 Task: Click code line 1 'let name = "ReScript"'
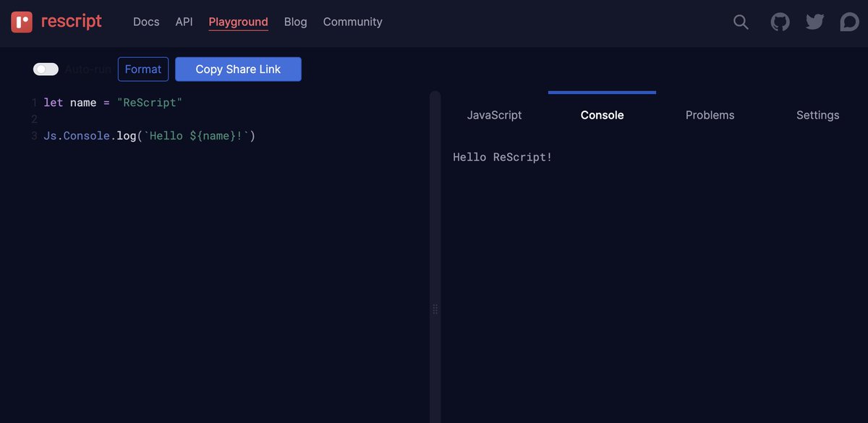[113, 103]
